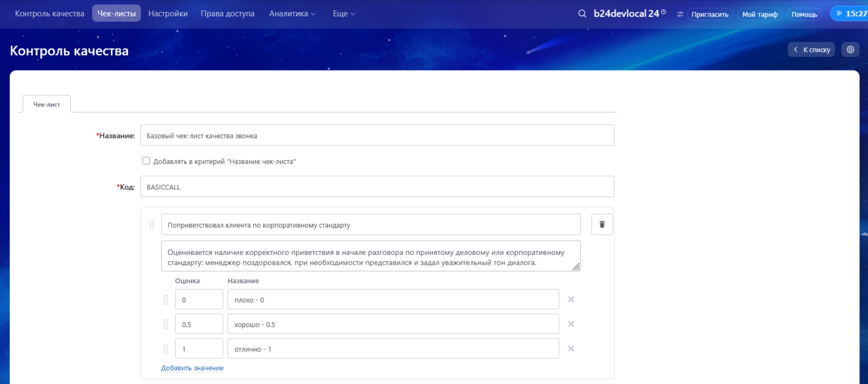The height and width of the screenshot is (384, 868).
Task: Grab the drag handle of the greeting criterion
Action: [152, 225]
